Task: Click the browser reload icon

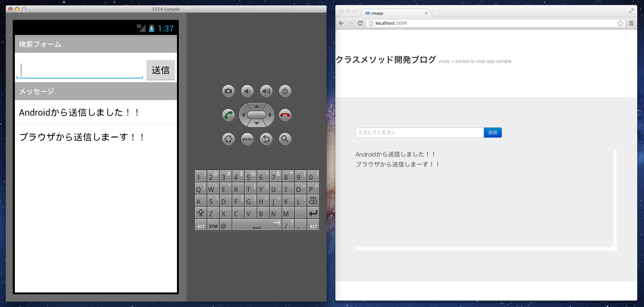Action: click(x=360, y=23)
